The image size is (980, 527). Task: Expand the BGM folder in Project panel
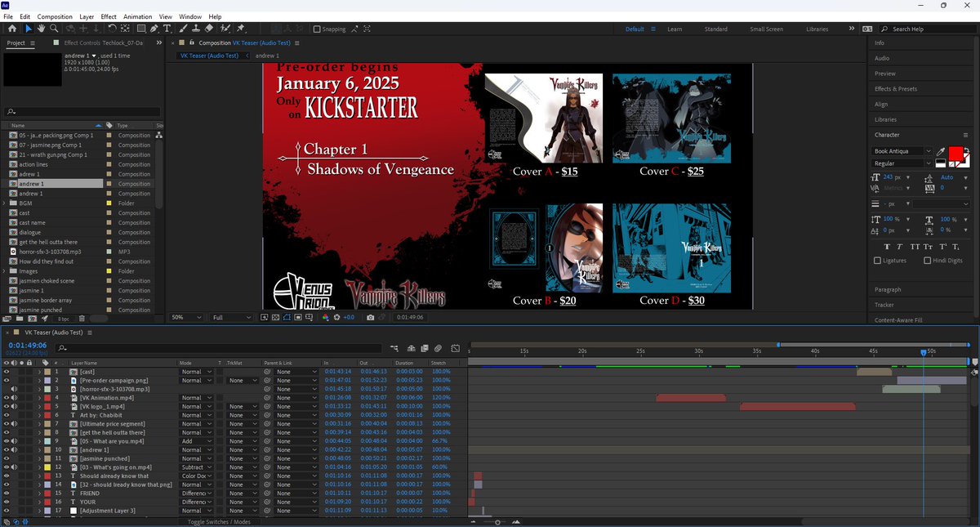point(5,203)
